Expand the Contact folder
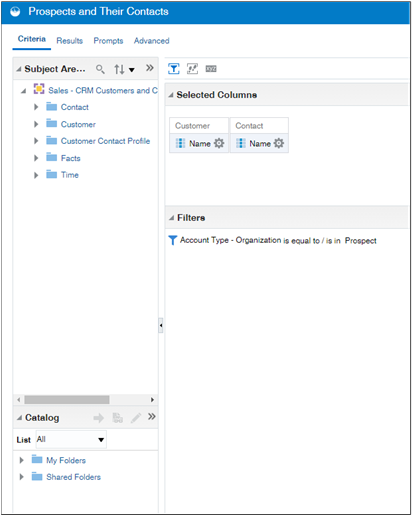The height and width of the screenshot is (516, 412). click(x=36, y=107)
